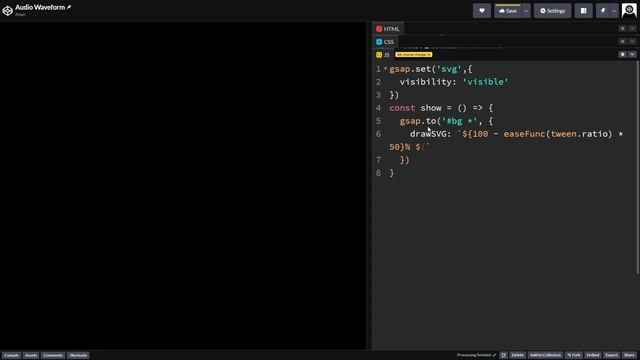Open CSS editor settings gear
This screenshot has width=640, height=360.
[x=622, y=42]
